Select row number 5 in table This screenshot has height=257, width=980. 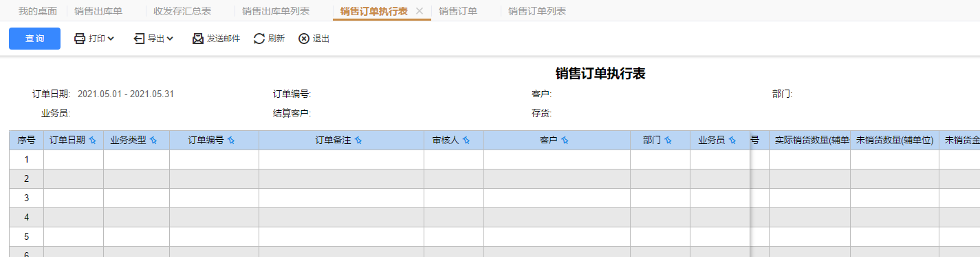(x=26, y=236)
